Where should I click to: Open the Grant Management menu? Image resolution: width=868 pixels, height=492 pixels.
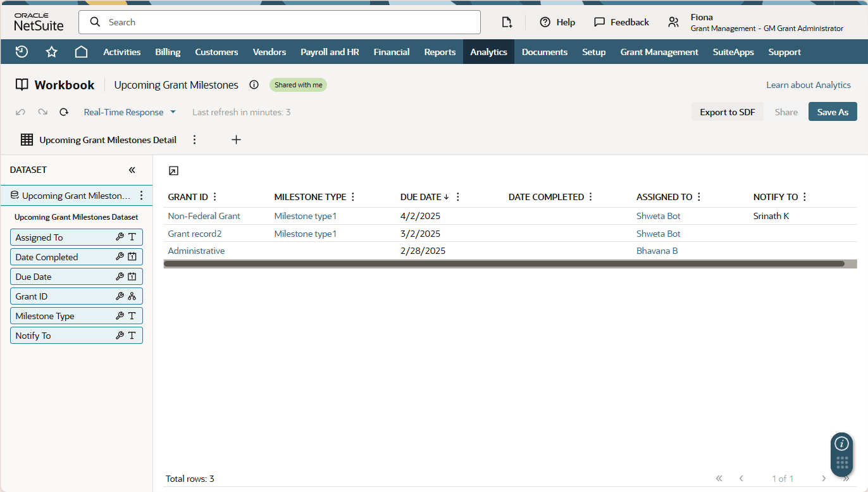point(659,51)
